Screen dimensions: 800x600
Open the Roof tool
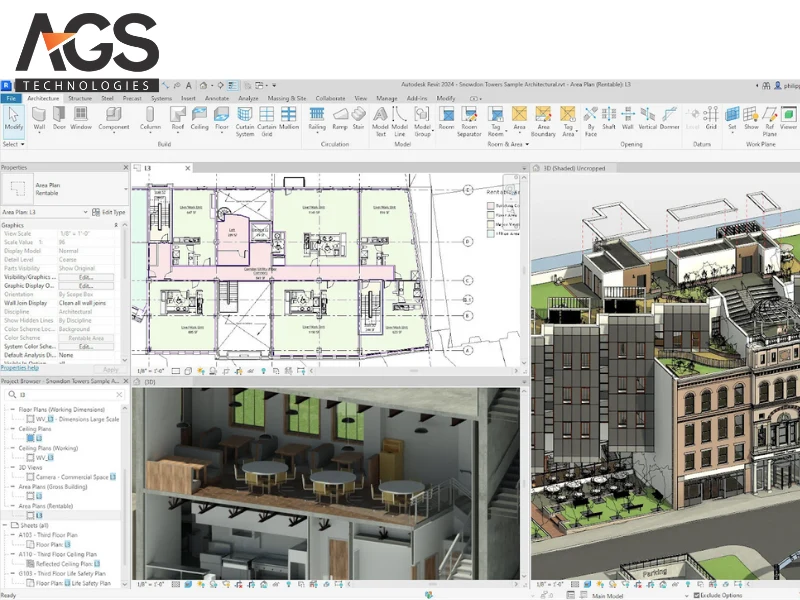177,120
